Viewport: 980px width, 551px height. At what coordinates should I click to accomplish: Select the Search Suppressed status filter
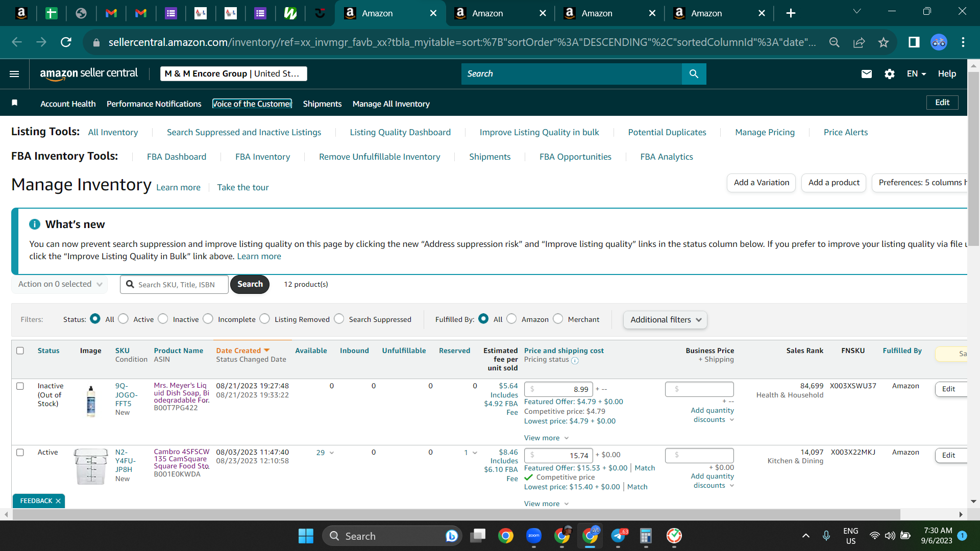click(339, 319)
